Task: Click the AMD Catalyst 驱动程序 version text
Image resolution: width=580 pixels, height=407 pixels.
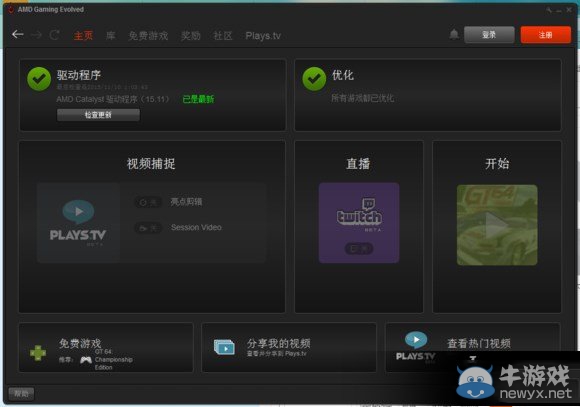Action: coord(113,99)
